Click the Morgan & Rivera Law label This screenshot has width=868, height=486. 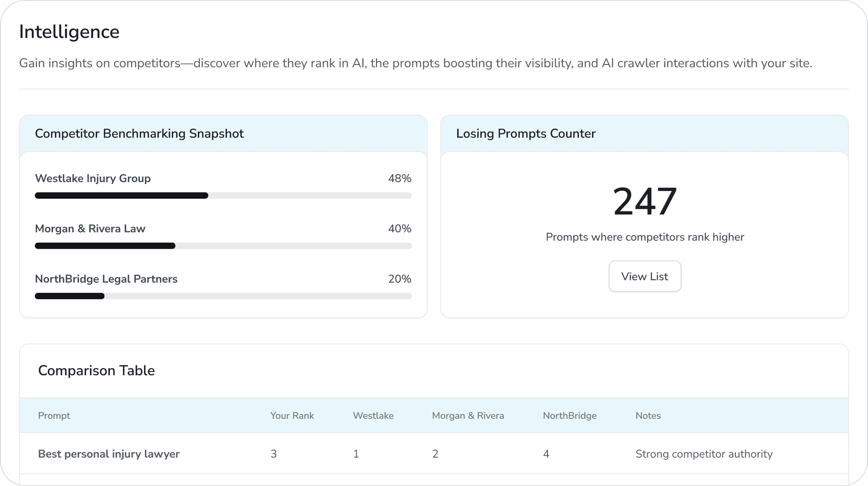point(90,229)
